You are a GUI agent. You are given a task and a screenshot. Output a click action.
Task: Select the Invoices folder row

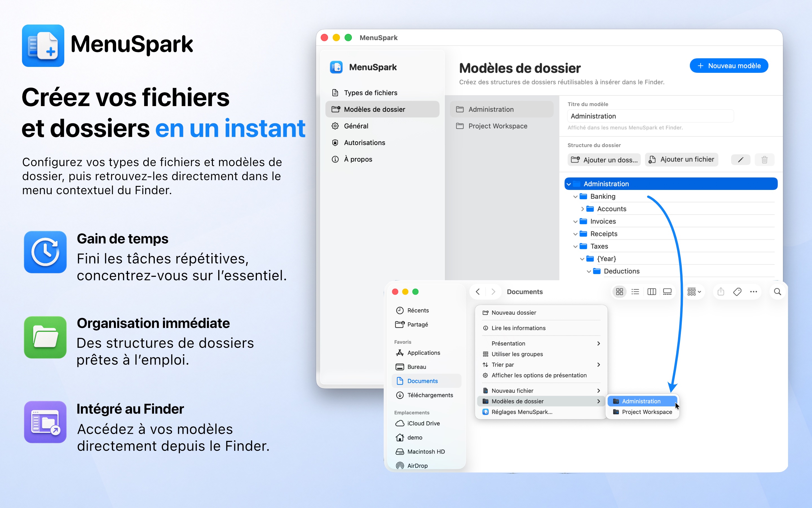(x=671, y=222)
